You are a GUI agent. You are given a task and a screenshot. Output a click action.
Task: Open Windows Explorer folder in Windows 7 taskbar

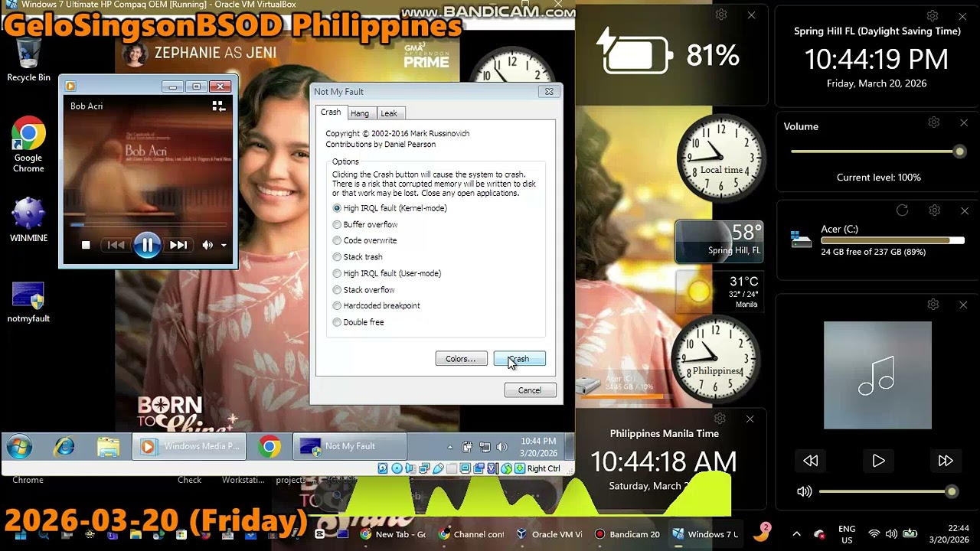pyautogui.click(x=109, y=446)
